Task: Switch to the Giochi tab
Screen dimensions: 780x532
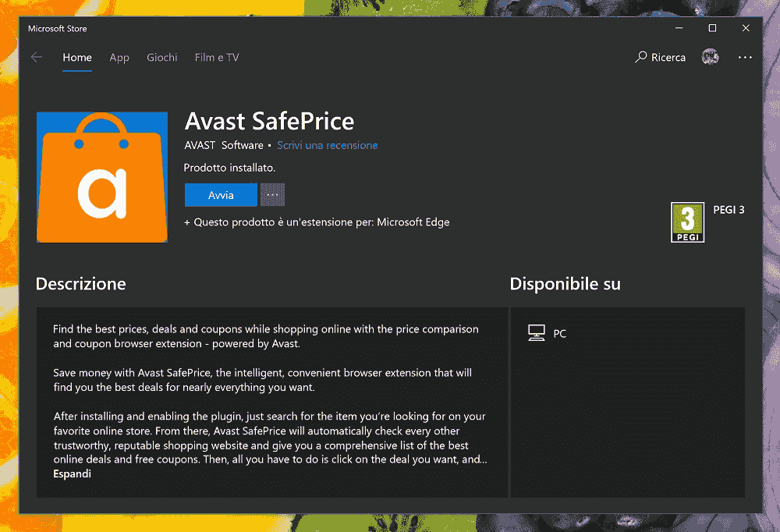Action: click(161, 57)
